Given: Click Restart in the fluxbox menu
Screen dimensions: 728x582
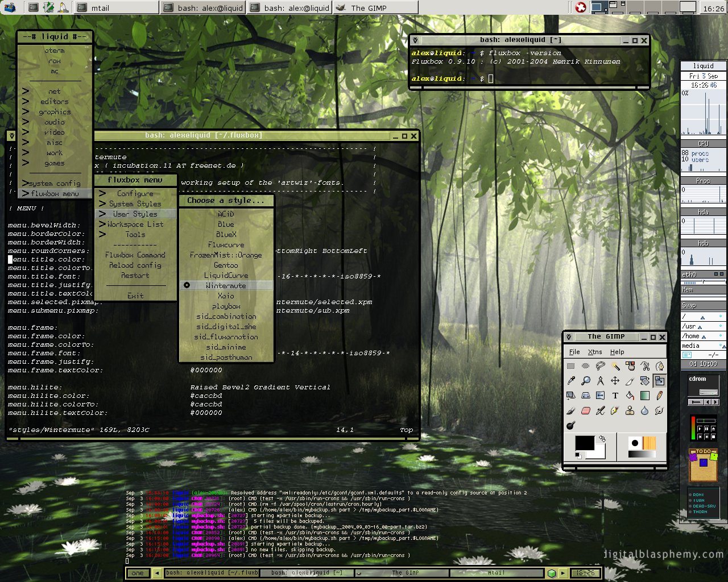Looking at the screenshot, I should (135, 276).
